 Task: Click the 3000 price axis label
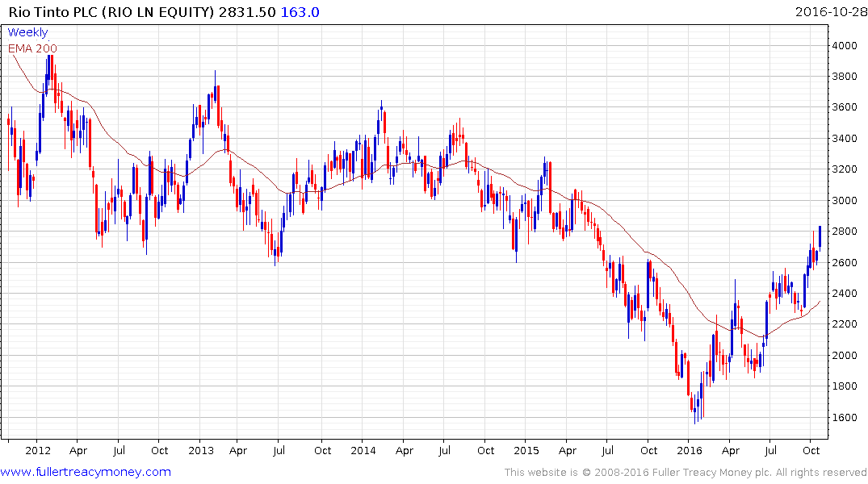tap(845, 201)
